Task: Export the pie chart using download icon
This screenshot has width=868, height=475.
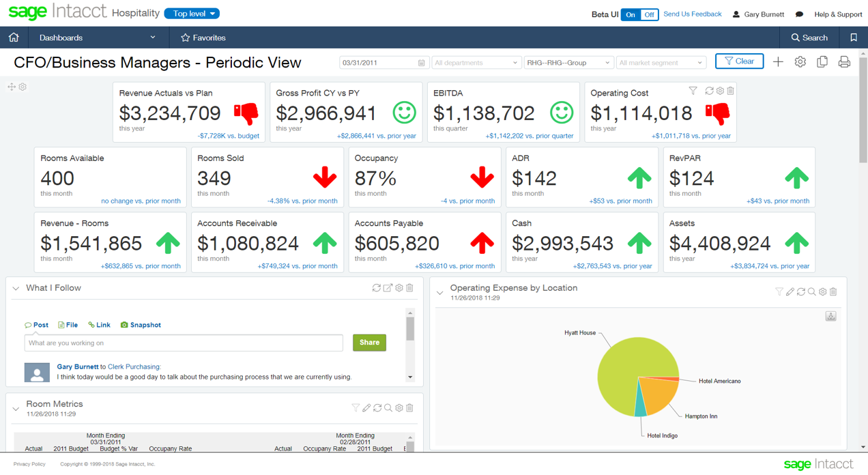Action: pos(830,316)
